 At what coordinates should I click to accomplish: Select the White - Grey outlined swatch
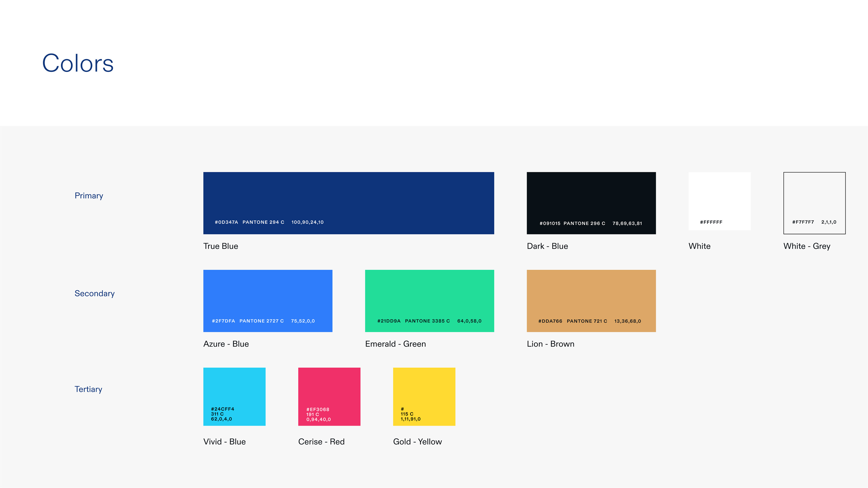814,199
